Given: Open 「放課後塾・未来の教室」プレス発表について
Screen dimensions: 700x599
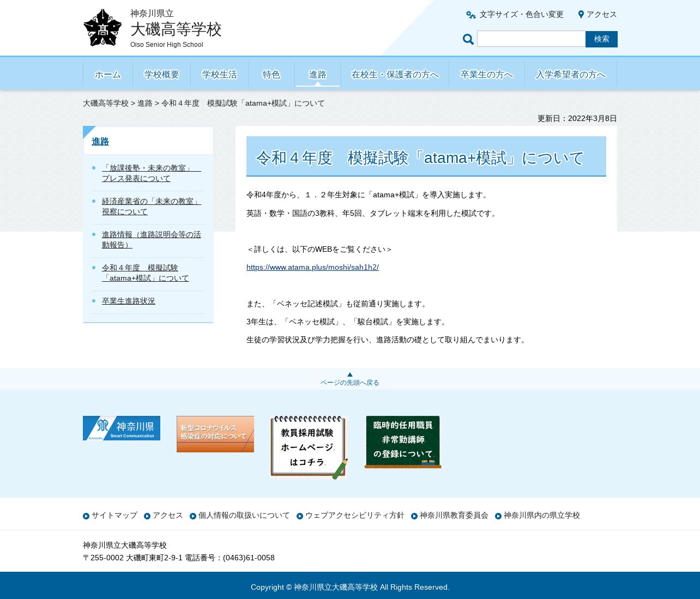Looking at the screenshot, I should (x=152, y=173).
